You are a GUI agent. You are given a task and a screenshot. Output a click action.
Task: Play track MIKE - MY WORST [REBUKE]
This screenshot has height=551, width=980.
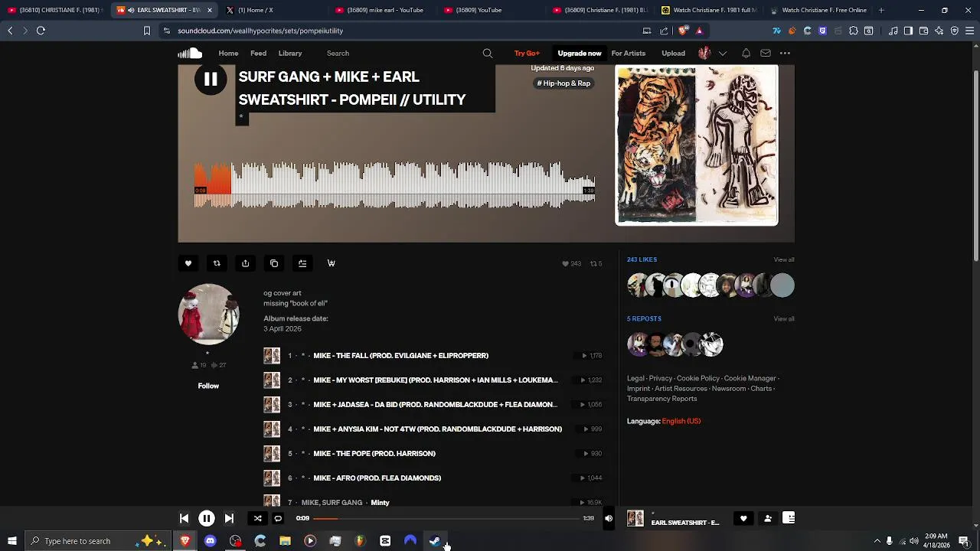pyautogui.click(x=435, y=380)
